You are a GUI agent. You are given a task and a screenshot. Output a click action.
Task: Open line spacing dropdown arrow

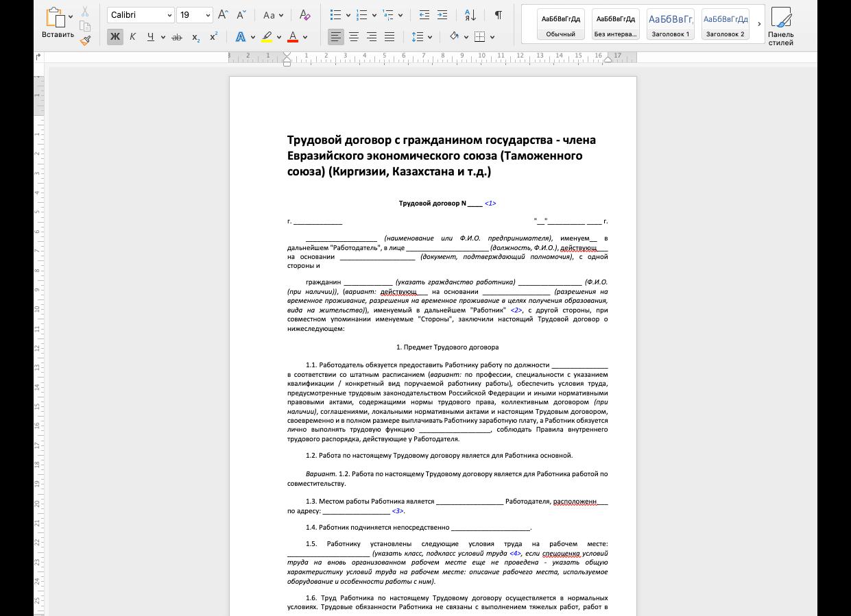tap(430, 37)
